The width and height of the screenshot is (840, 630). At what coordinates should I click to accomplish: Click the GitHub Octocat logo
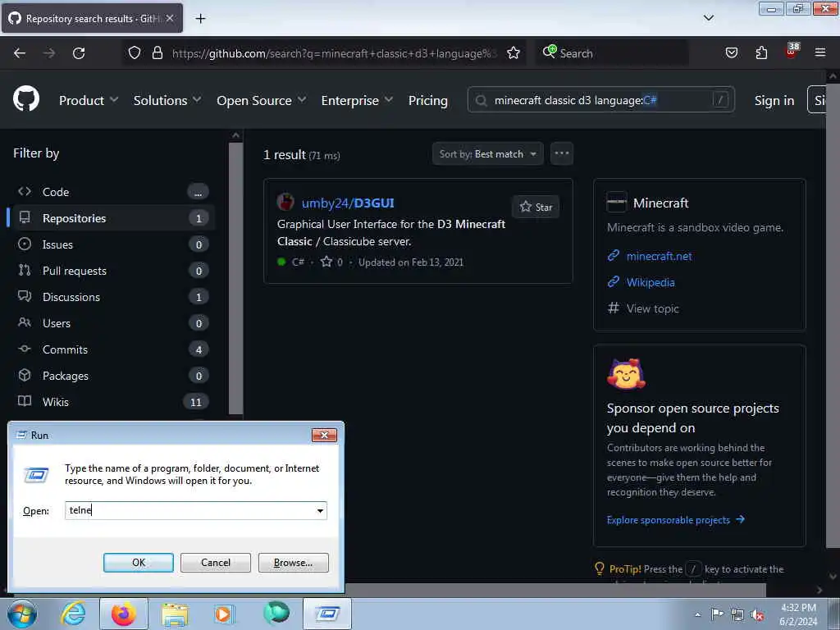[26, 98]
